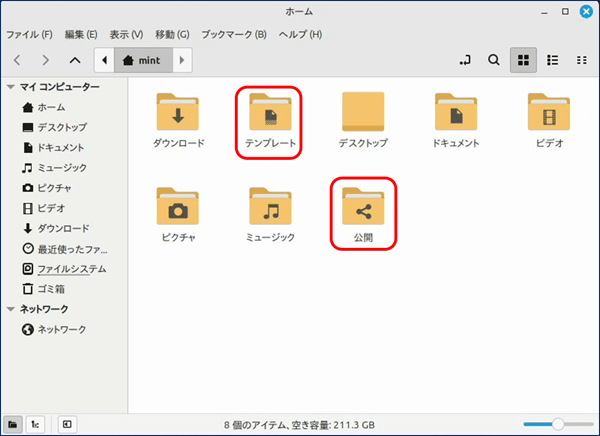Go up to the parent folder

[x=75, y=60]
